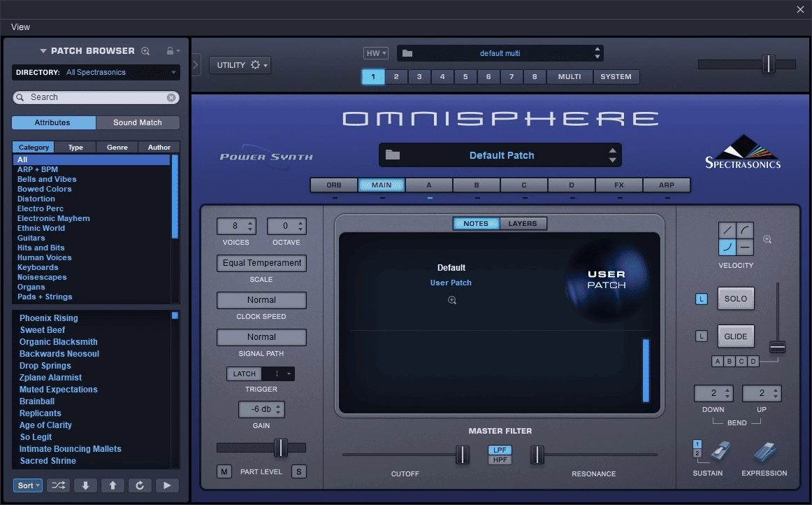
Task: Open the MULTI page
Action: pyautogui.click(x=570, y=77)
